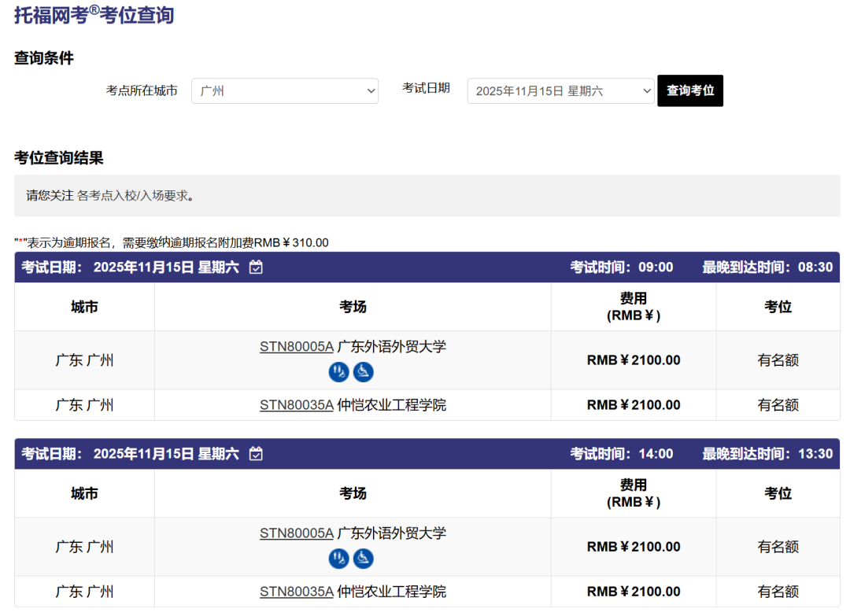The height and width of the screenshot is (616, 850).
Task: Click calendar icon in the 09:00 session header
Action: point(256,267)
